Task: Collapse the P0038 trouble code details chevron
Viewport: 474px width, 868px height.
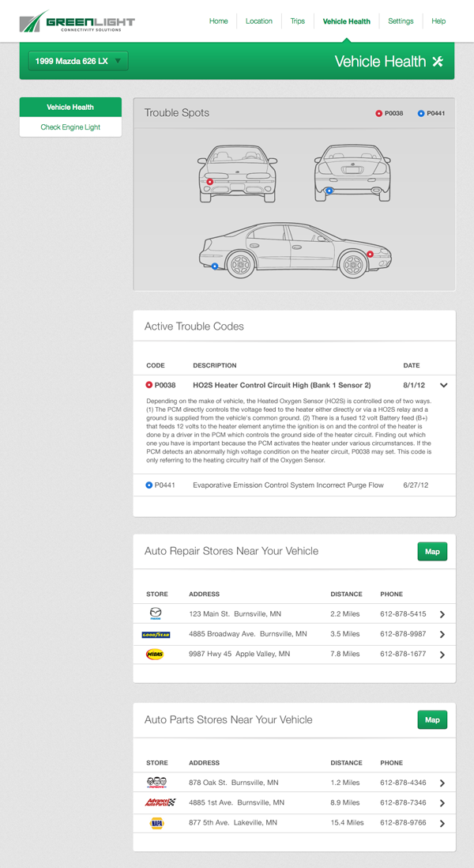Action: click(x=443, y=385)
